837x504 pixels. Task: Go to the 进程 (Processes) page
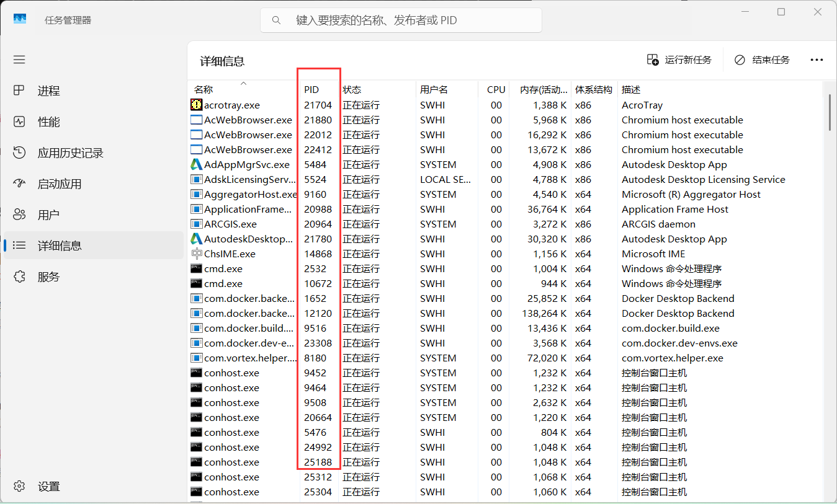click(93, 91)
